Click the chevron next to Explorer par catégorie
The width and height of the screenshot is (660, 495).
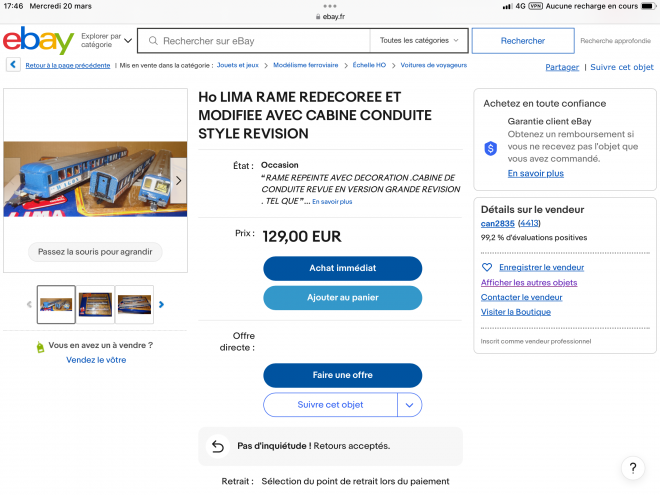(128, 41)
